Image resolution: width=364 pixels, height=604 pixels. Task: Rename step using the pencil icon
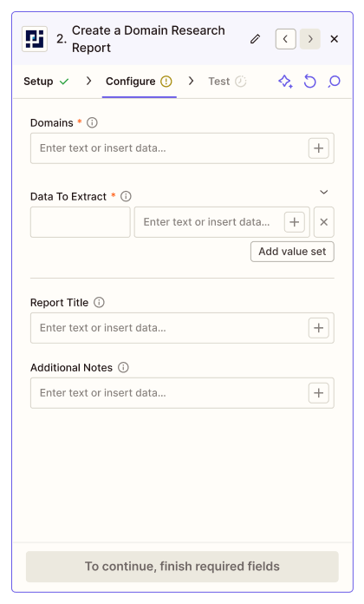pos(255,39)
